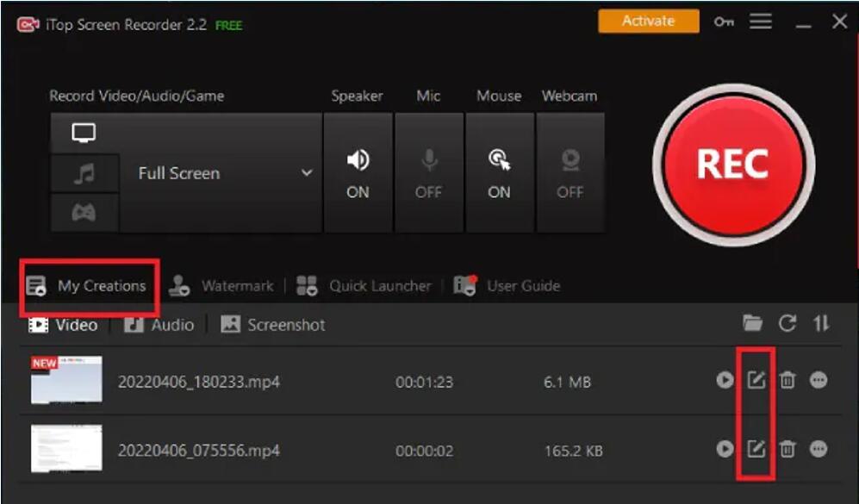
Task: Open more options for 20220406_075556.mp4
Action: tap(819, 449)
